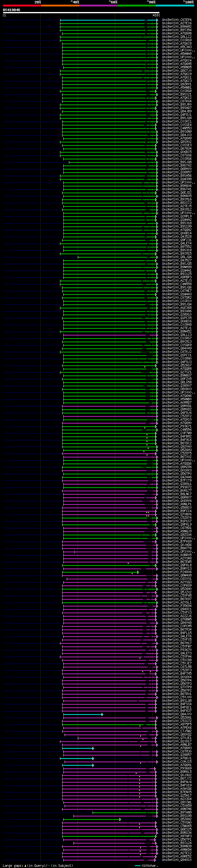Click the UniRef100_C4N554 label
The height and width of the screenshot is (868, 197).
point(177,430)
